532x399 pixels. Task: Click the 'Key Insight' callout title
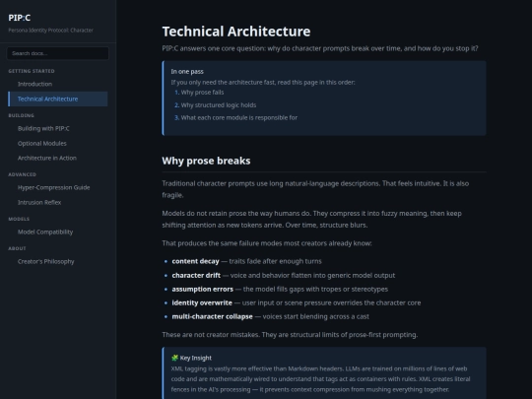pyautogui.click(x=195, y=358)
